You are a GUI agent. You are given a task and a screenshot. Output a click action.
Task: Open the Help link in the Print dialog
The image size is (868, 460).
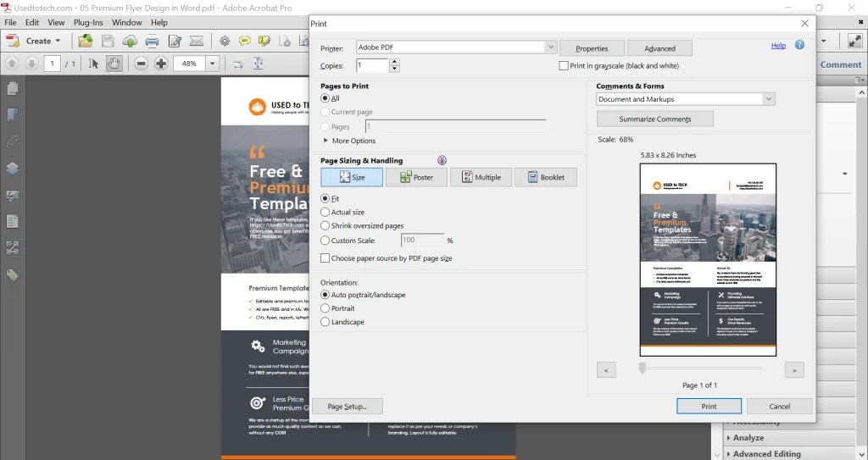(x=778, y=46)
